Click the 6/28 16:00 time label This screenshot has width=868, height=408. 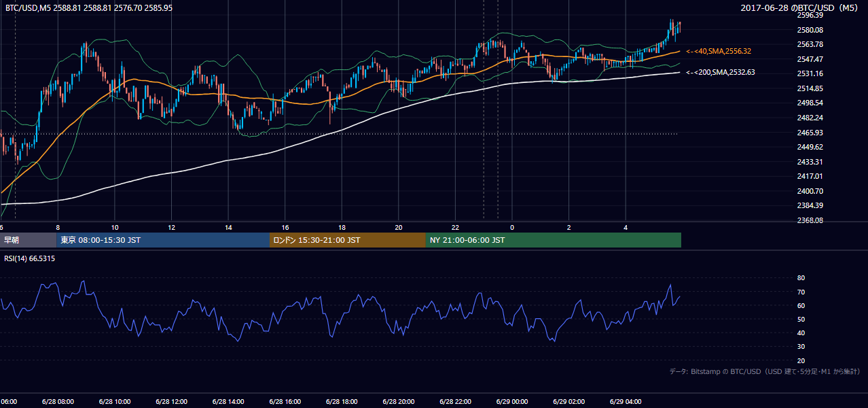[285, 401]
